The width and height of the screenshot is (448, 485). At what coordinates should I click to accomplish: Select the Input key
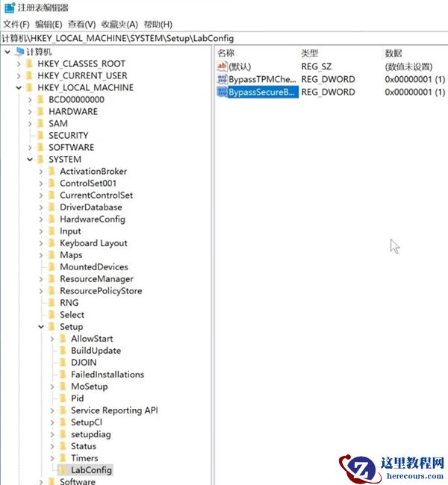(70, 231)
